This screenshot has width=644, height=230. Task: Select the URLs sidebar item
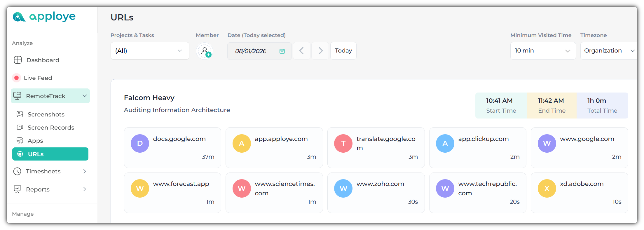50,154
